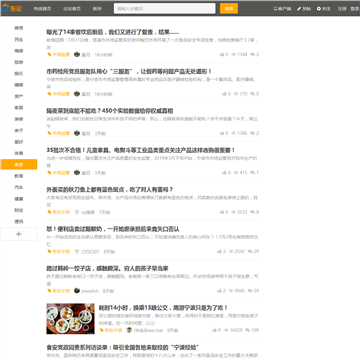Click author avatar icon on 秋刀鱼 post
Viewport: 360px width, 360px height.
pos(77,212)
